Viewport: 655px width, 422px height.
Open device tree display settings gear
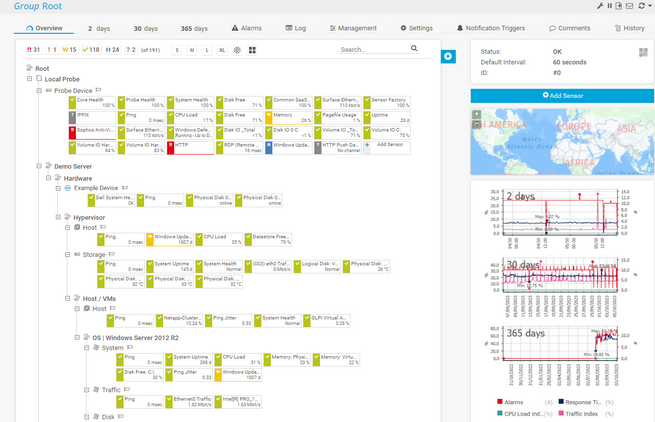click(237, 49)
